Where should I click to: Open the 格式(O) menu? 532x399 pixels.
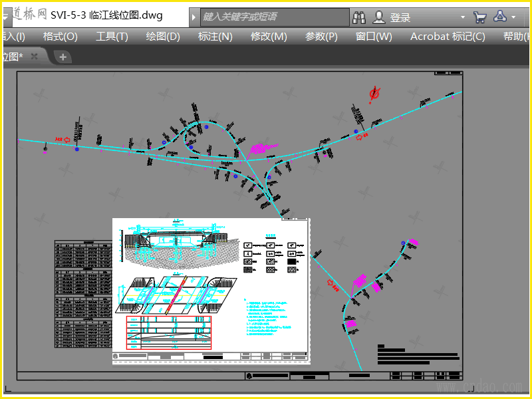coord(61,37)
